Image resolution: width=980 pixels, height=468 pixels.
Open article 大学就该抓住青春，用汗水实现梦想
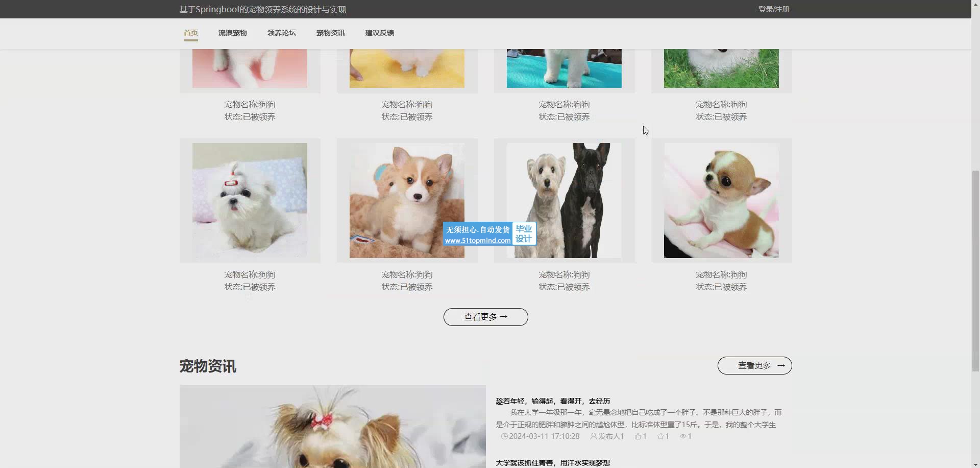553,463
